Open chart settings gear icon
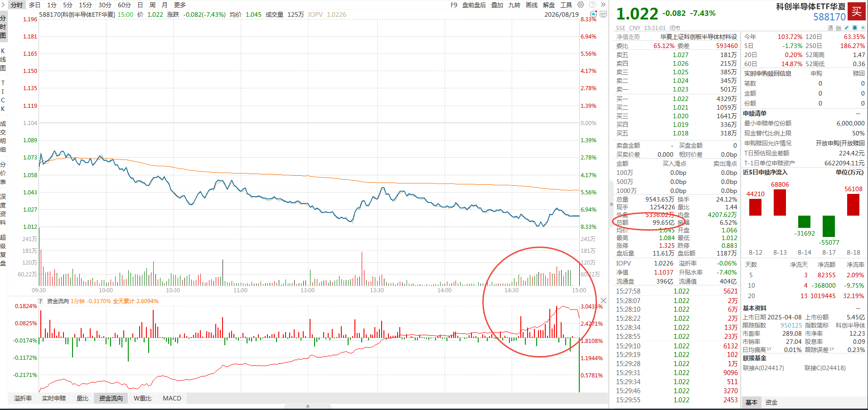Screen dimensions: 868x410 point(581,5)
